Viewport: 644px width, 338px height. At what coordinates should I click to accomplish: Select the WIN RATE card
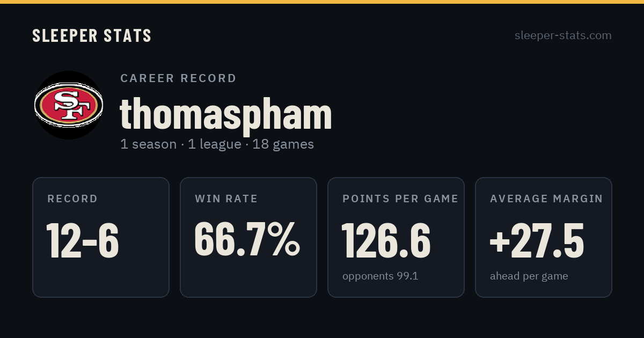point(248,237)
